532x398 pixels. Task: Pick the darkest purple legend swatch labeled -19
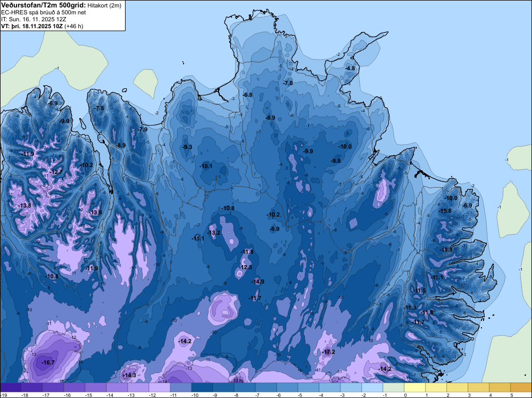(11, 387)
